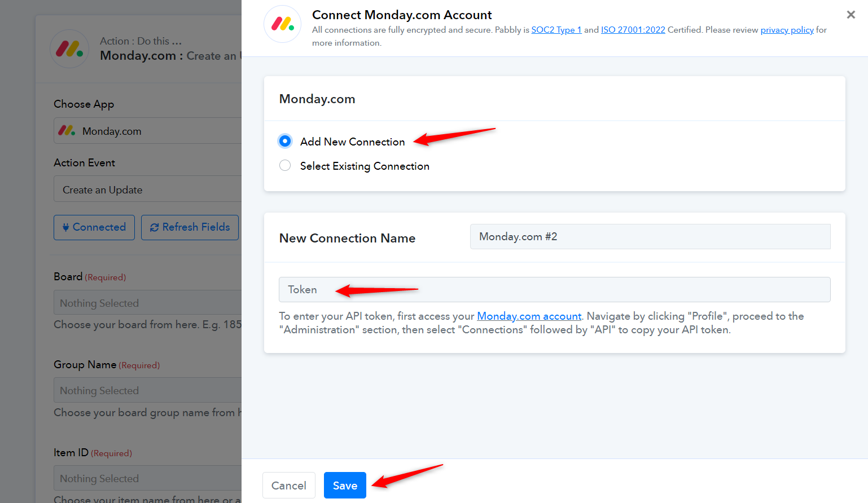Screen dimensions: 868x503
Task: Select the Add New Connection radio button
Action: 285,141
